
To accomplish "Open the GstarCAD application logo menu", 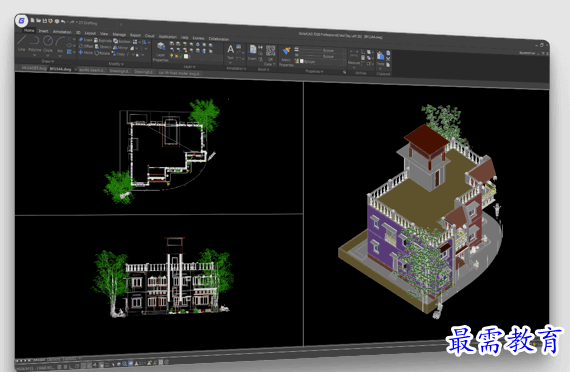I will pyautogui.click(x=22, y=21).
